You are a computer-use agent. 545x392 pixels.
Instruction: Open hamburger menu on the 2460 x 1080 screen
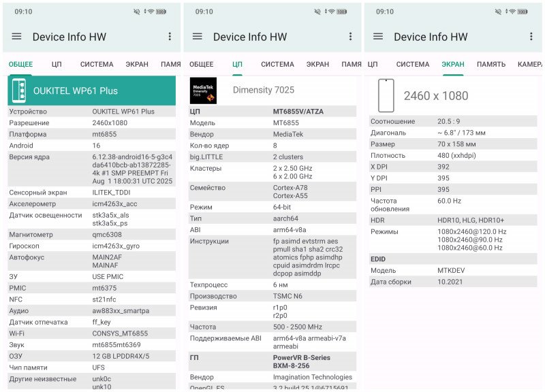378,37
